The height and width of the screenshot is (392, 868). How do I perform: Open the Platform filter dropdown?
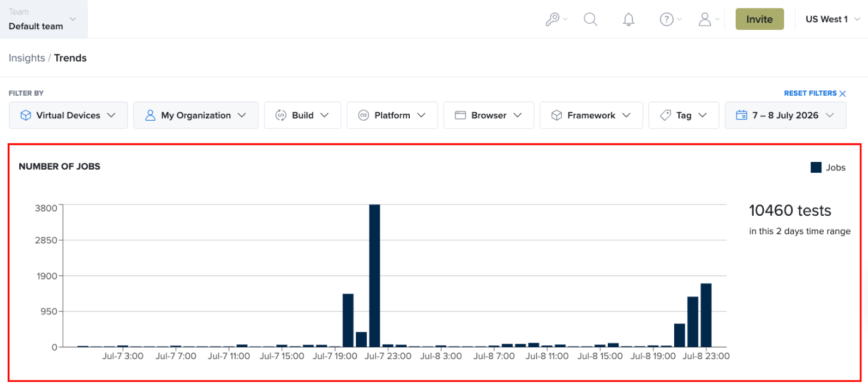pos(392,115)
